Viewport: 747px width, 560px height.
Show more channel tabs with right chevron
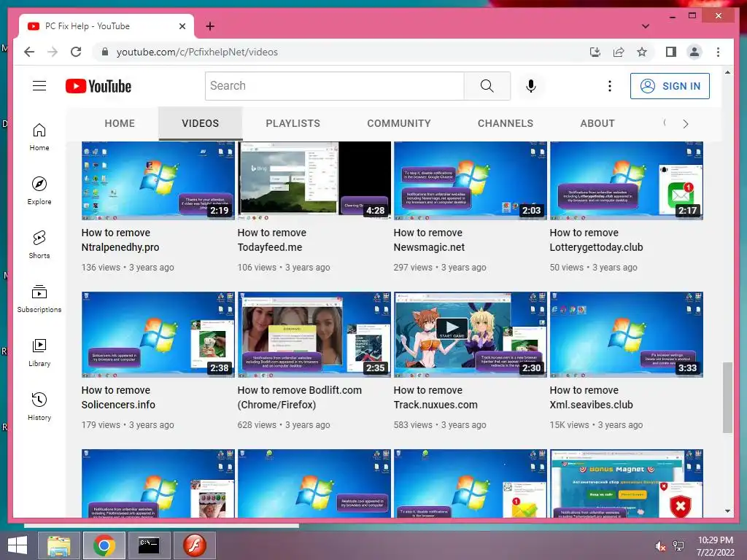(685, 124)
